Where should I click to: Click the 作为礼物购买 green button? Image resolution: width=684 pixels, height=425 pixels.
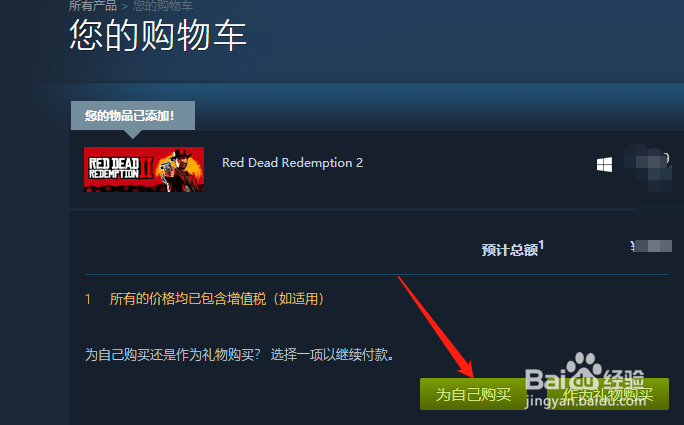pyautogui.click(x=608, y=394)
